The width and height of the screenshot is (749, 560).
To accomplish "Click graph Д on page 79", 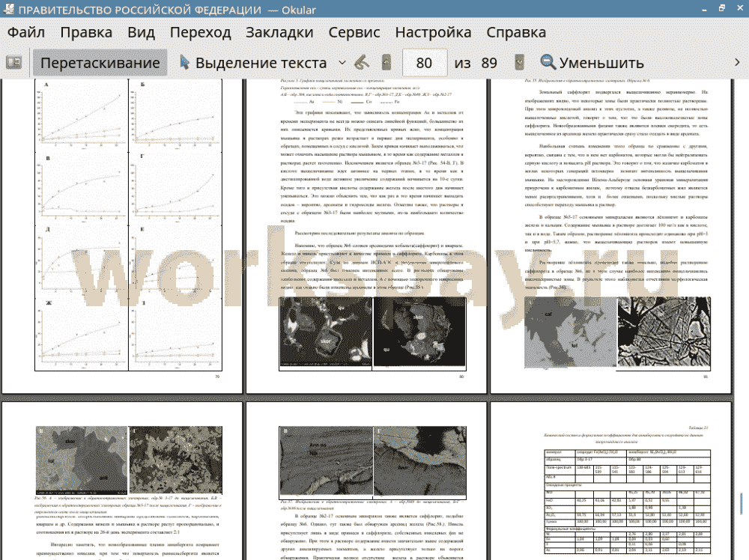I will coord(82,261).
